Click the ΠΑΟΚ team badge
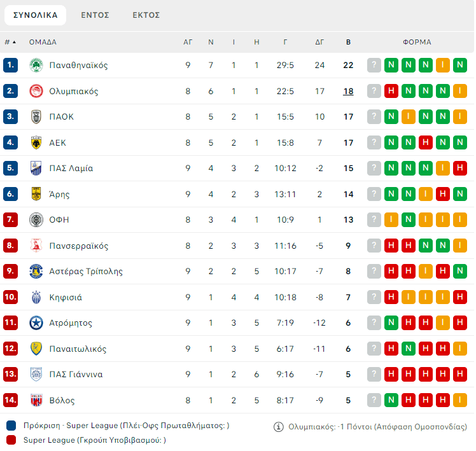This screenshot has width=476, height=451. (36, 117)
